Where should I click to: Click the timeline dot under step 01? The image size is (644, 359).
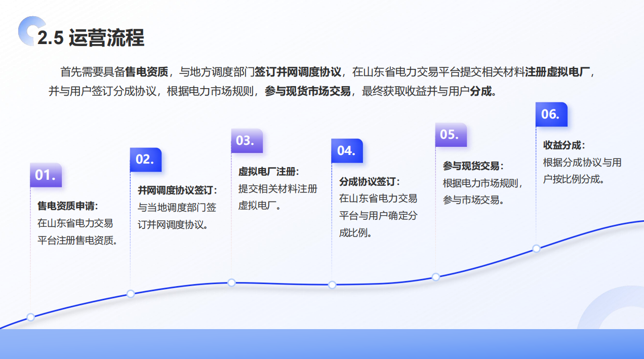pos(30,317)
